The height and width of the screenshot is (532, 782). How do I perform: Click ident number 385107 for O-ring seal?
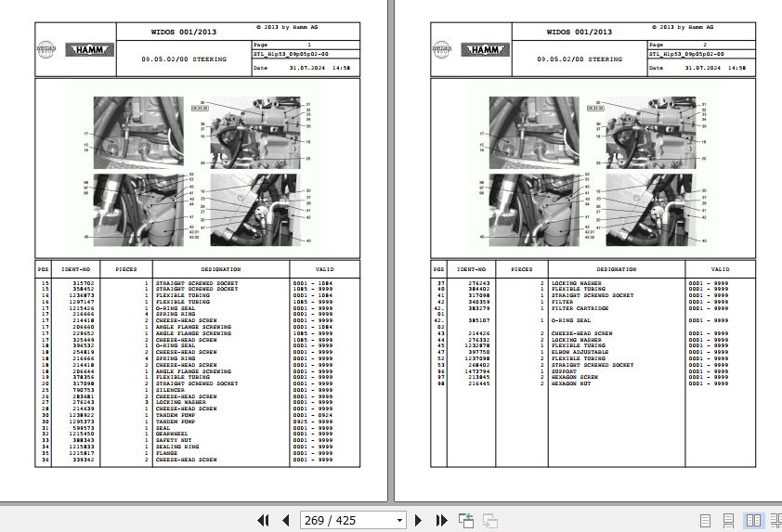click(x=479, y=320)
